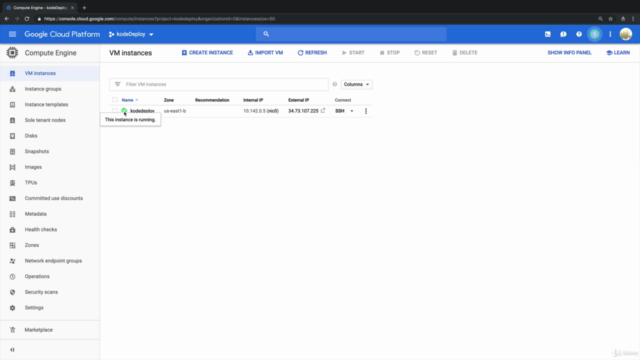
Task: Select Snapshots in sidebar
Action: (37, 151)
